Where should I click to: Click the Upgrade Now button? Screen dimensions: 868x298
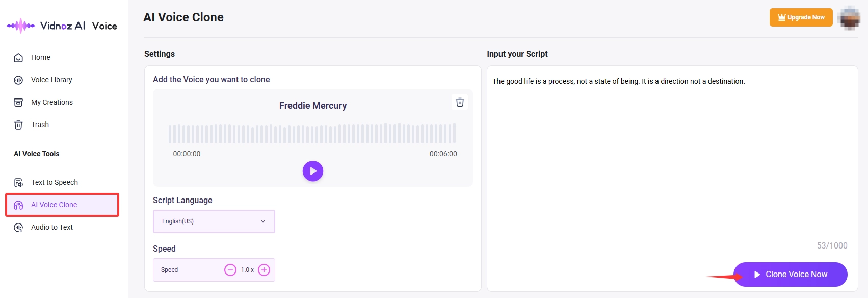pos(801,17)
